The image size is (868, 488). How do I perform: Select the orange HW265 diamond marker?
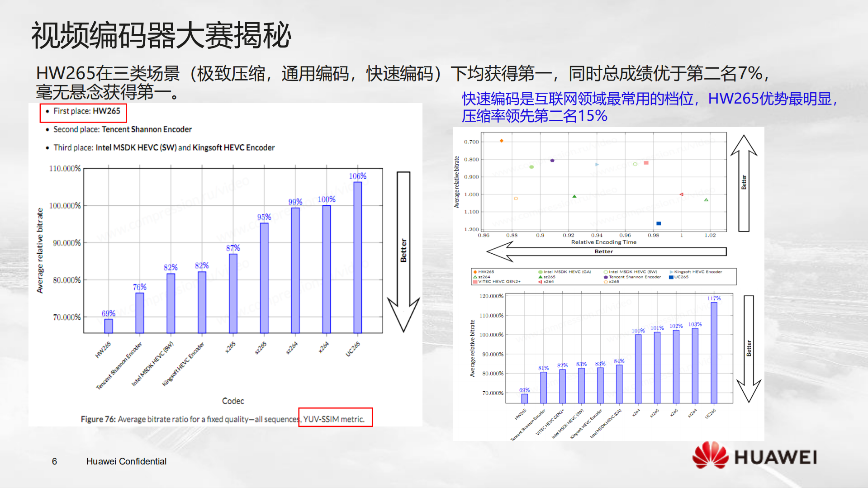click(501, 141)
